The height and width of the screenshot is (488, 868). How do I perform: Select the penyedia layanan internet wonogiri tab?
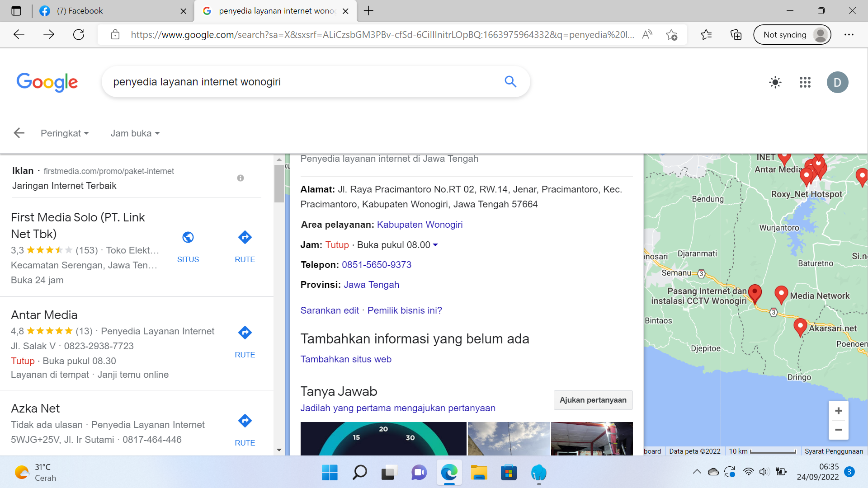coord(276,11)
